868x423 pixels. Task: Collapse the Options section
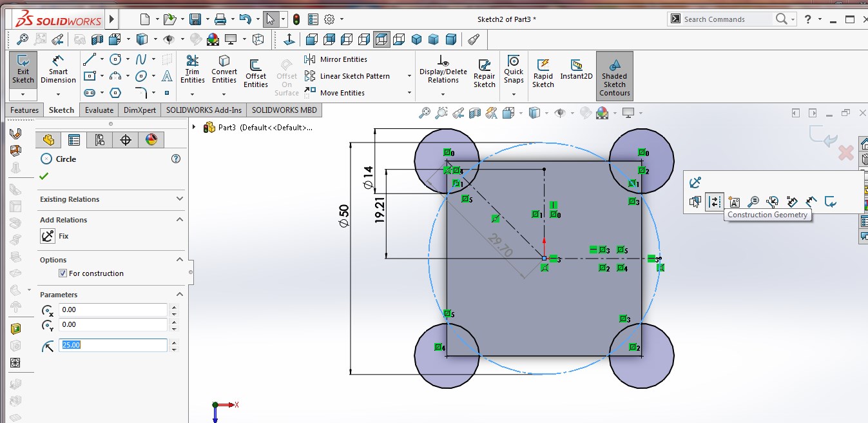(180, 259)
